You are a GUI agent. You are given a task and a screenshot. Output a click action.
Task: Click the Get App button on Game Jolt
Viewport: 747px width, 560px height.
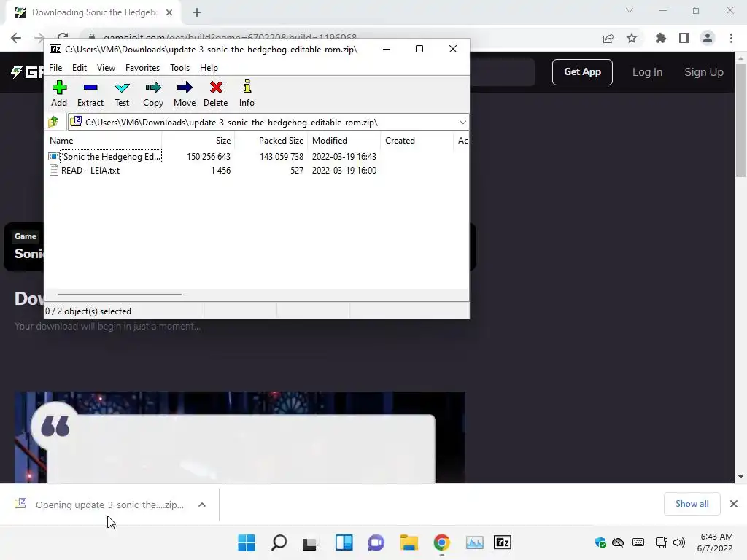point(582,72)
